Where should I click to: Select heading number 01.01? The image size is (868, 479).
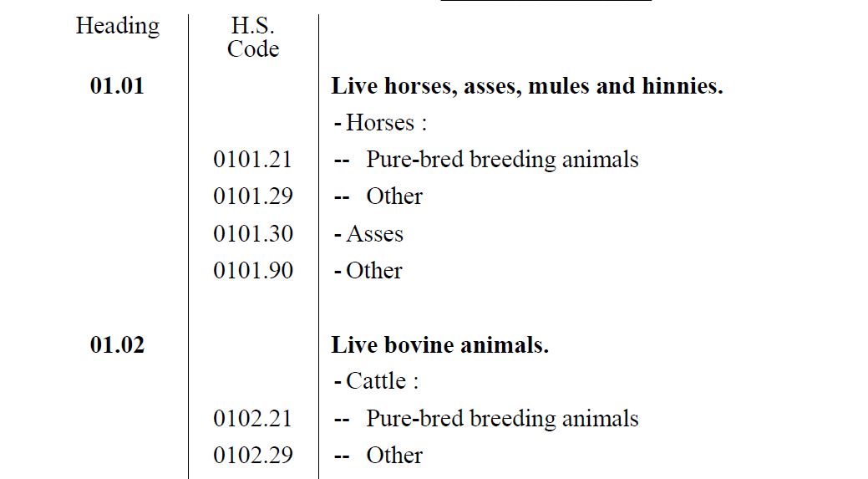tap(117, 86)
